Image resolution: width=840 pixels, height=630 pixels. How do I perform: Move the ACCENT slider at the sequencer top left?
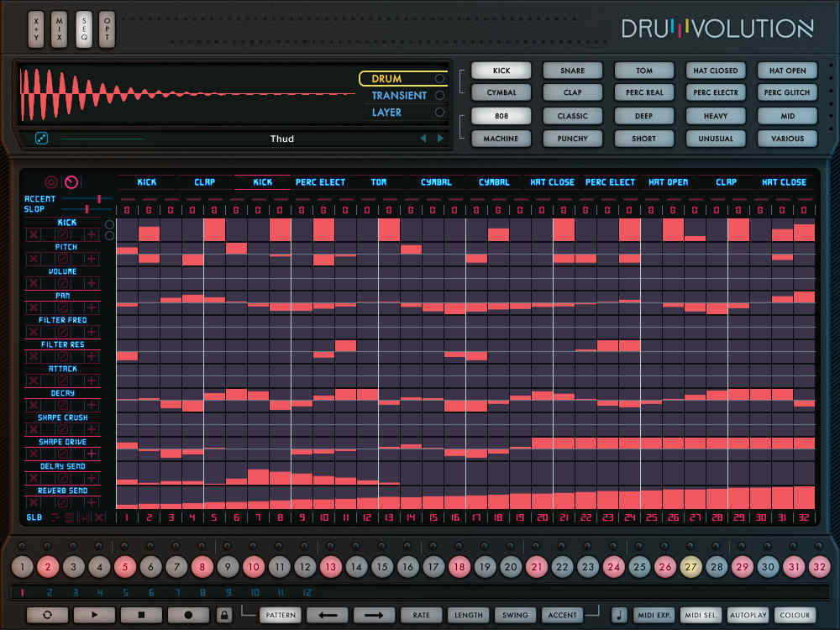point(98,198)
